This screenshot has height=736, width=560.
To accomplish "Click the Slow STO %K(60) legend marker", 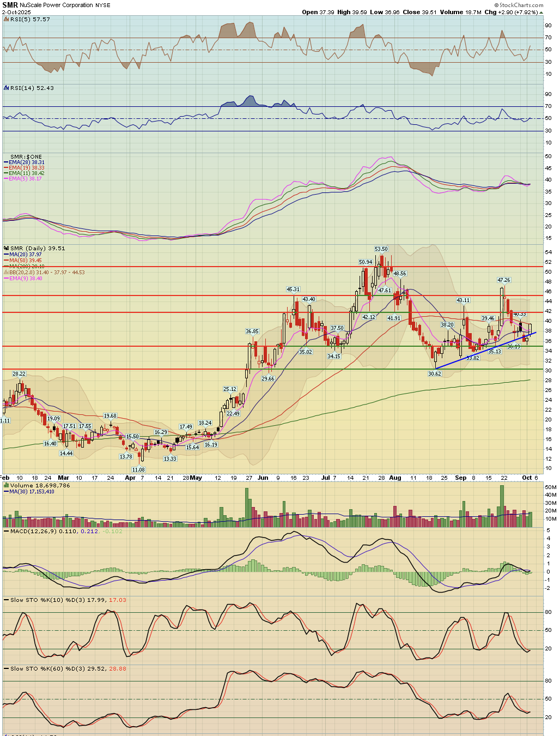I will point(7,668).
